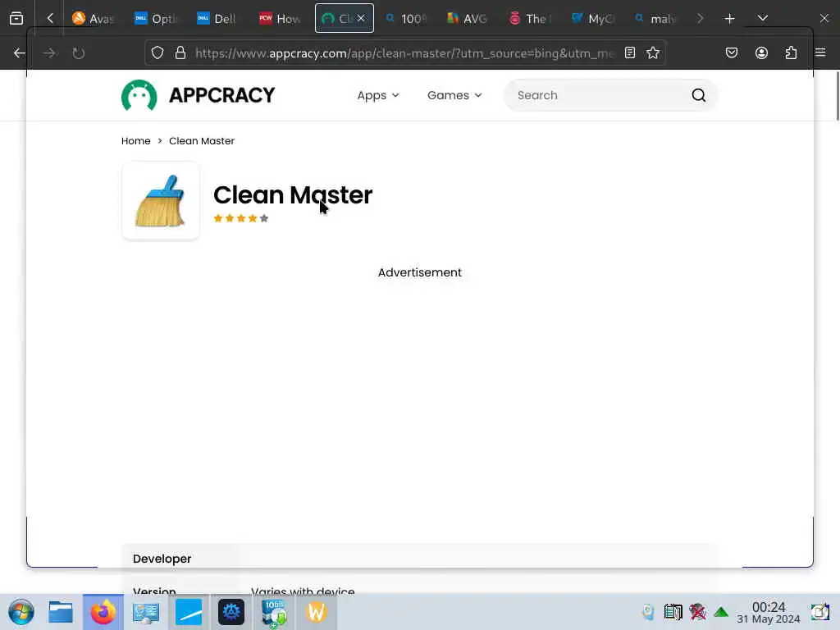Switch to the malw search tab
Screen dimensions: 840x630
(655, 18)
